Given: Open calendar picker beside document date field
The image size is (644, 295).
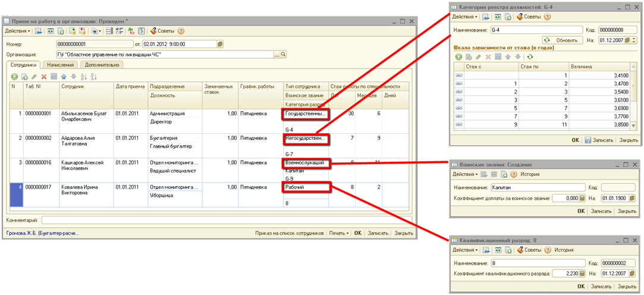Looking at the screenshot, I should 220,44.
